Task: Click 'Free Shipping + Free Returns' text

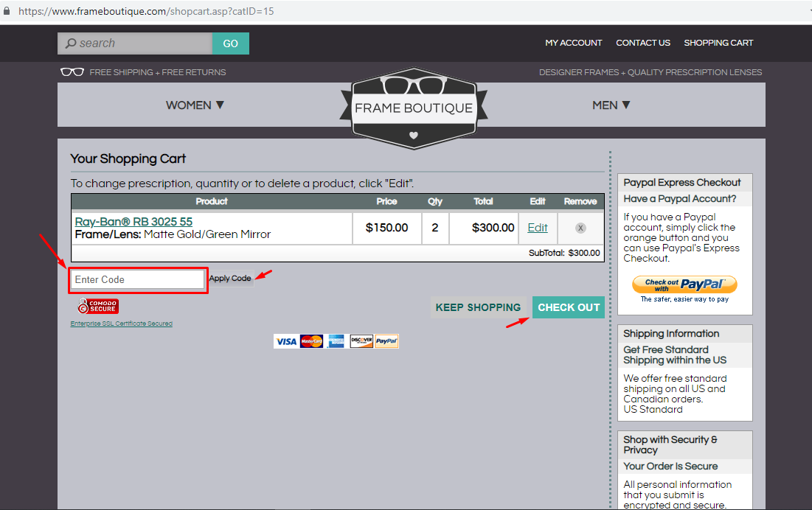Action: pyautogui.click(x=157, y=72)
